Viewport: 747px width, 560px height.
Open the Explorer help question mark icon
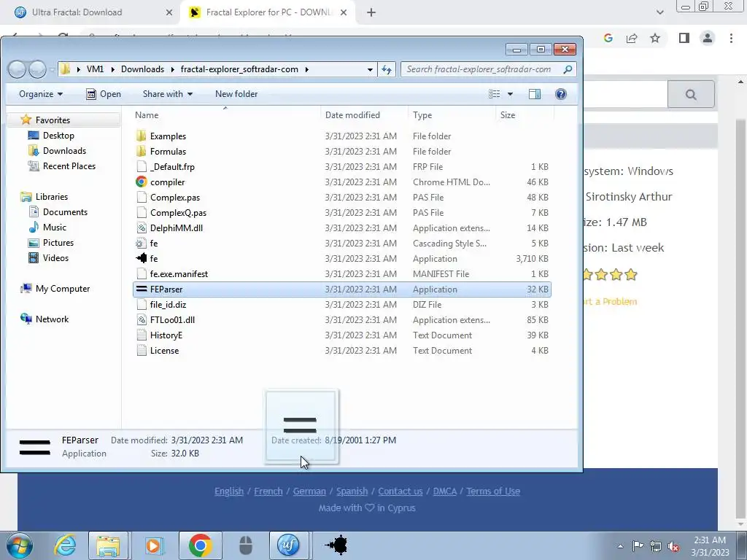click(x=561, y=94)
